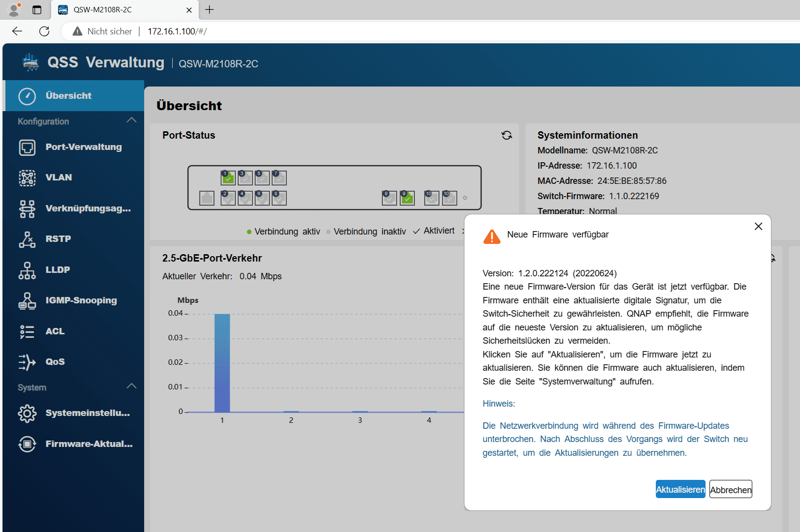Click the Nicht sicher security warning
The image size is (800, 532).
pos(102,31)
